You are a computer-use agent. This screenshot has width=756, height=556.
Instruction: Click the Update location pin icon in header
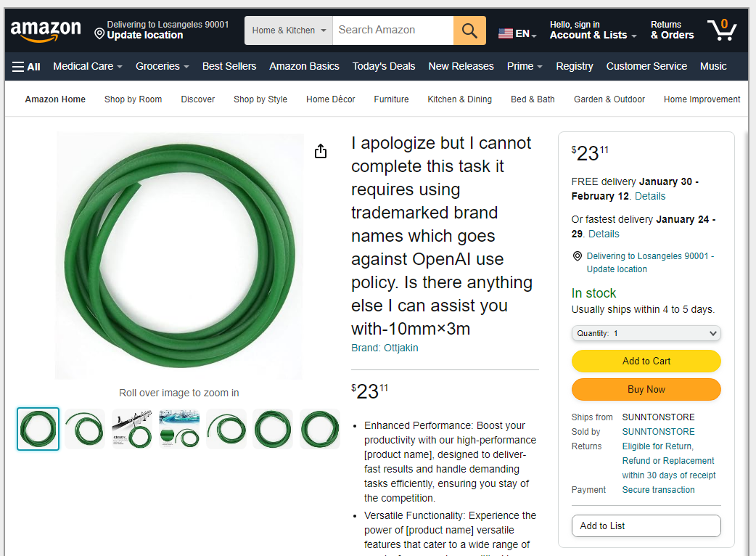click(x=99, y=33)
